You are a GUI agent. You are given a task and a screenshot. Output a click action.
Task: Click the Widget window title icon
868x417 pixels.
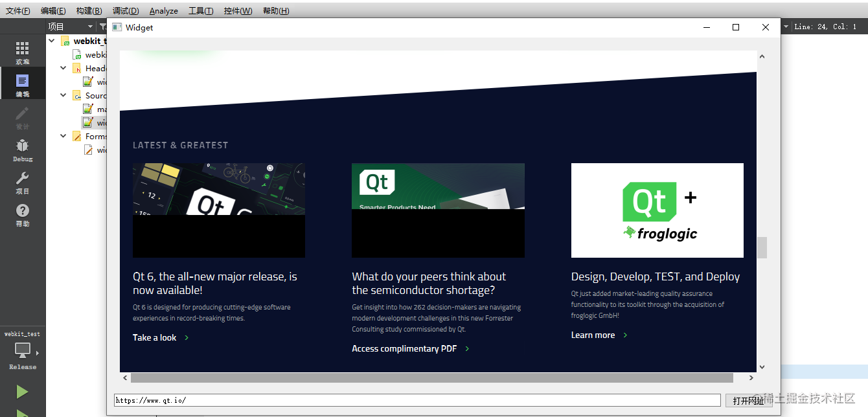117,27
